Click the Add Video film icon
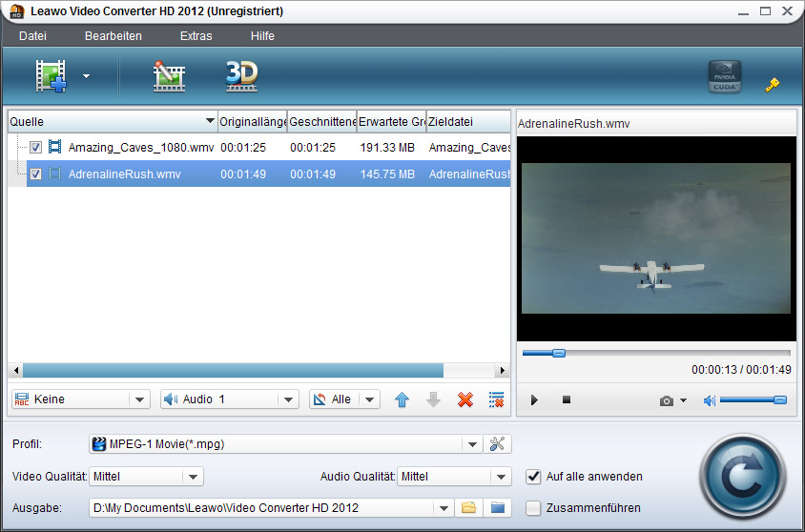Screen dimensions: 805x532 pyautogui.click(x=51, y=76)
